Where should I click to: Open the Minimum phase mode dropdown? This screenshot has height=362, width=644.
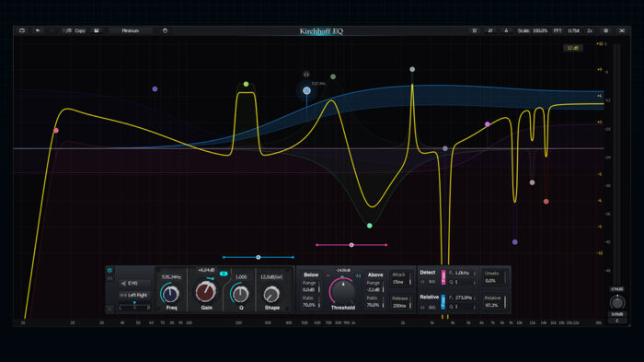click(131, 30)
